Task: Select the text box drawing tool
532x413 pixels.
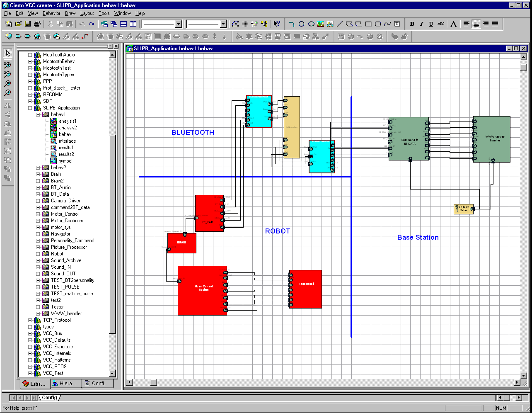Action: 397,24
